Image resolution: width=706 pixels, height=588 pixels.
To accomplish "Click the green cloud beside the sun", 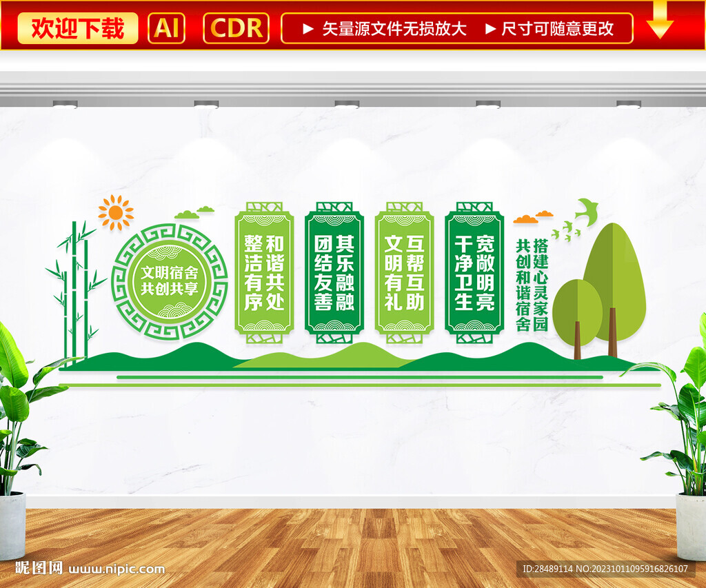I will 194,212.
